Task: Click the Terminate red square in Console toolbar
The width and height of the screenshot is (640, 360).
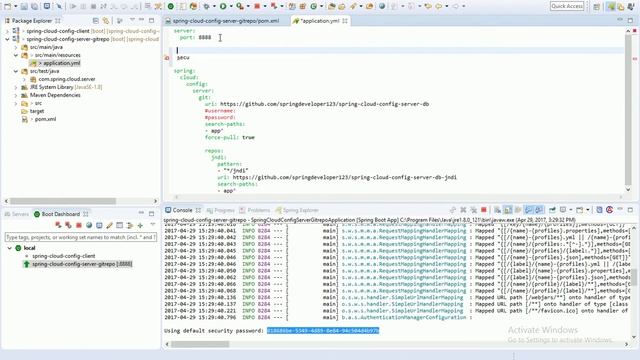Action: pos(484,210)
